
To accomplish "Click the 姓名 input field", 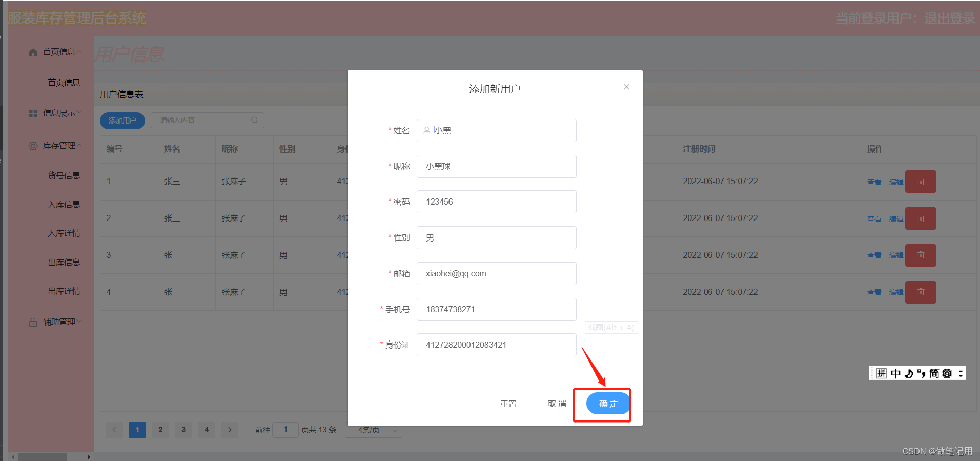I will coord(497,130).
